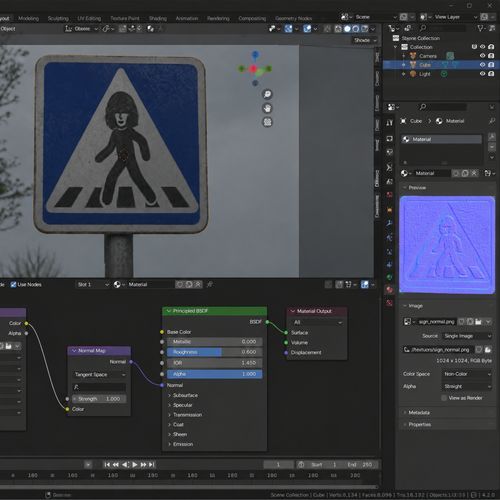Open the Slot 1 dropdown
Viewport: 500px width, 500px height.
pos(93,284)
